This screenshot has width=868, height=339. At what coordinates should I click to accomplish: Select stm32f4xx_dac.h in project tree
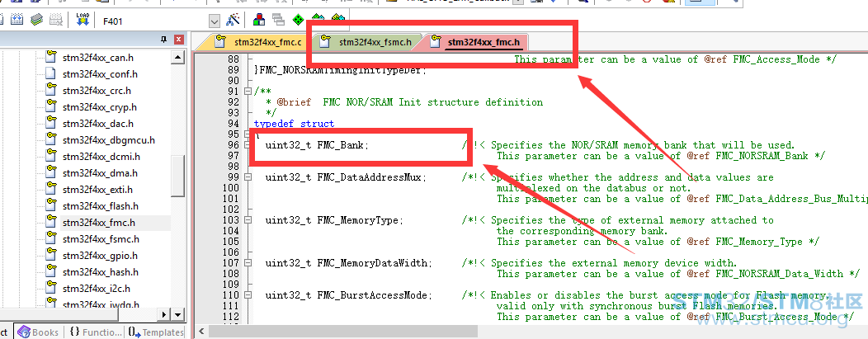(98, 124)
